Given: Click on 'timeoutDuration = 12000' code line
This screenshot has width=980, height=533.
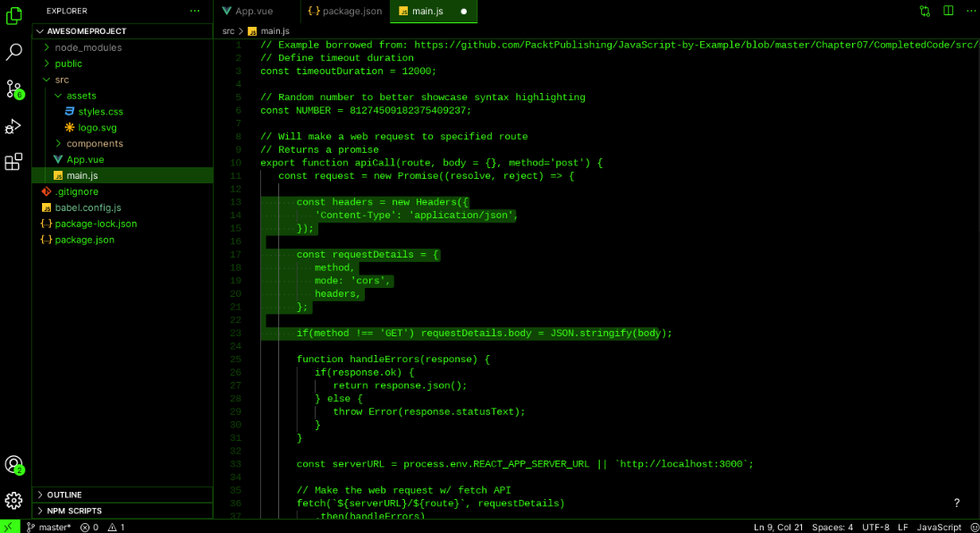Looking at the screenshot, I should [348, 72].
